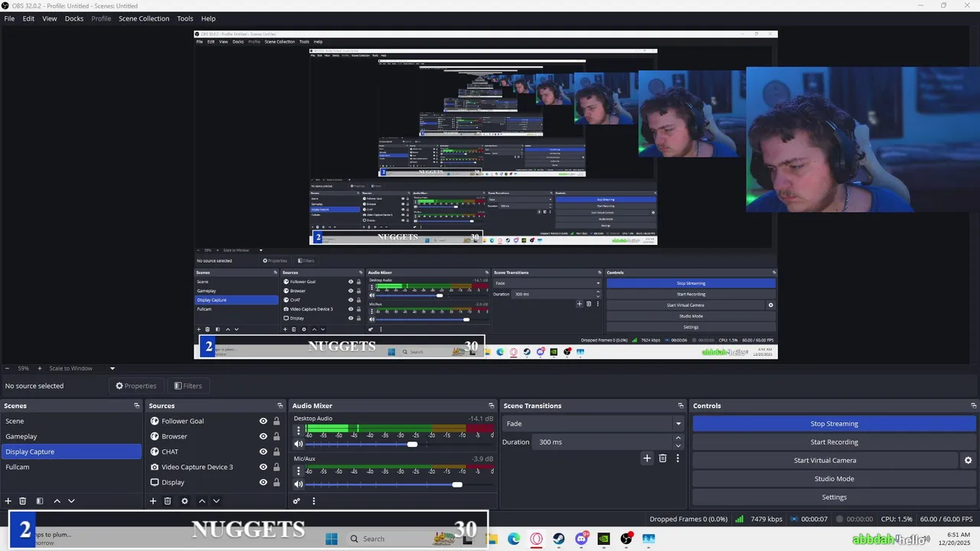980x551 pixels.
Task: Open the Edit menu
Action: click(x=28, y=18)
